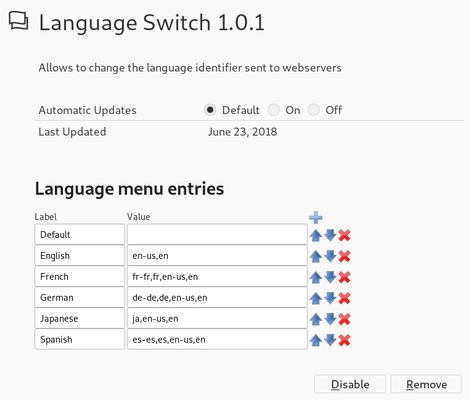This screenshot has height=400, width=469.
Task: Move the Default entry down
Action: [330, 235]
